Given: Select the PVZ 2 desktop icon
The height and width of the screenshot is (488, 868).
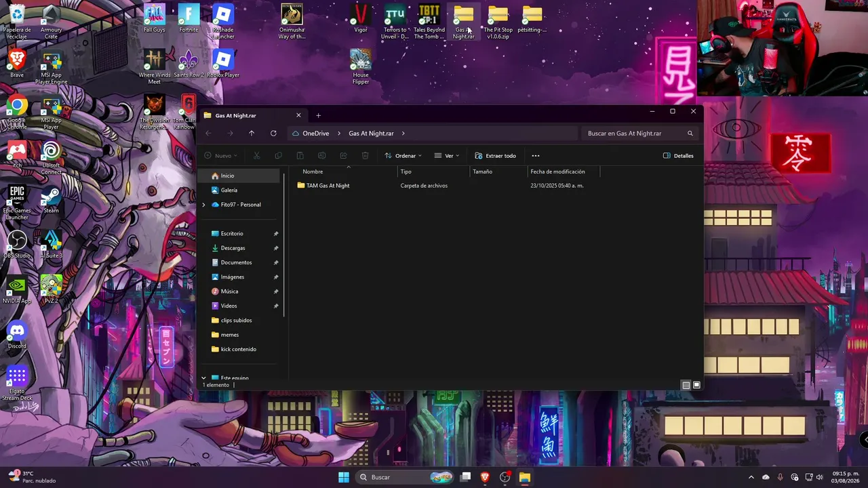Looking at the screenshot, I should (x=51, y=290).
